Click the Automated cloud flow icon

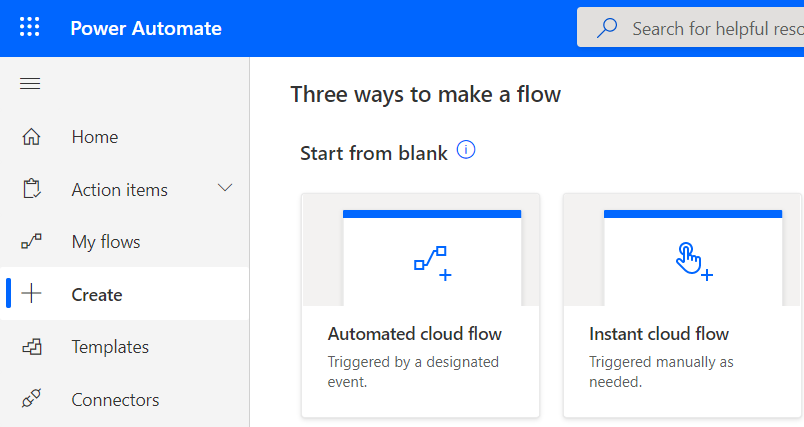[432, 263]
